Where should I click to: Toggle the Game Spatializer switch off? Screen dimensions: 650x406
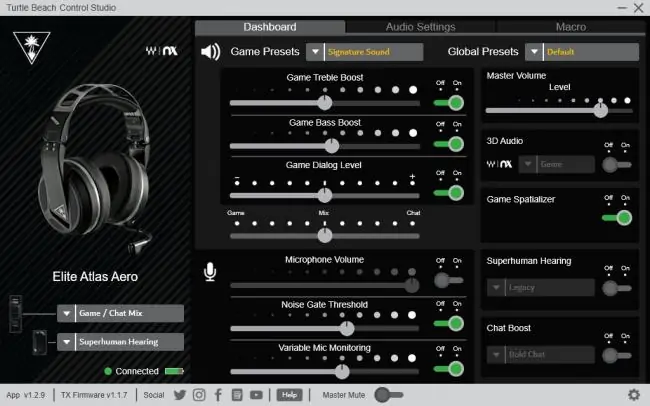617,218
